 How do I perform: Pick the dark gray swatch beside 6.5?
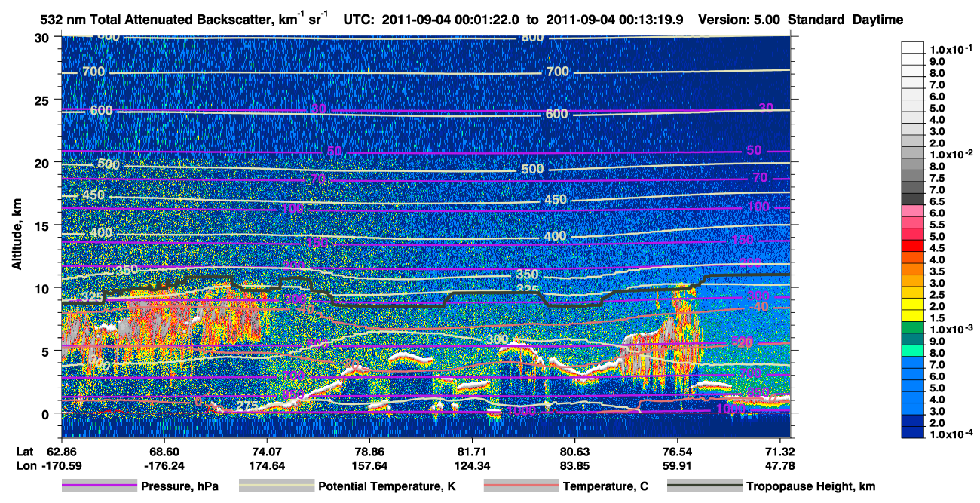point(913,201)
